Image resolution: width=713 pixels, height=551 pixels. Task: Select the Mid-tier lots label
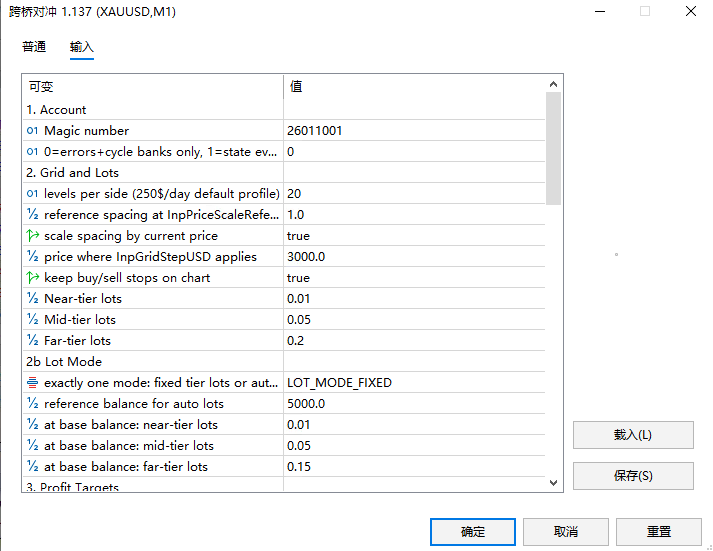[80, 319]
